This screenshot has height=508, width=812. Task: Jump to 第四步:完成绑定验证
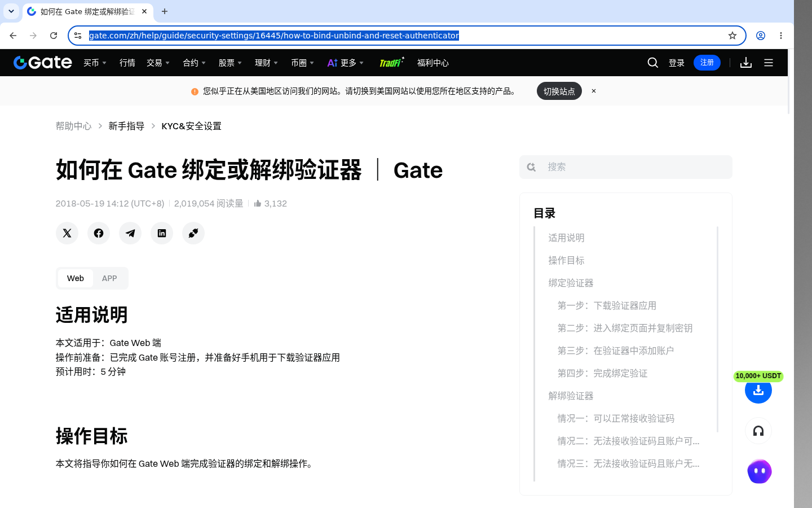[602, 373]
